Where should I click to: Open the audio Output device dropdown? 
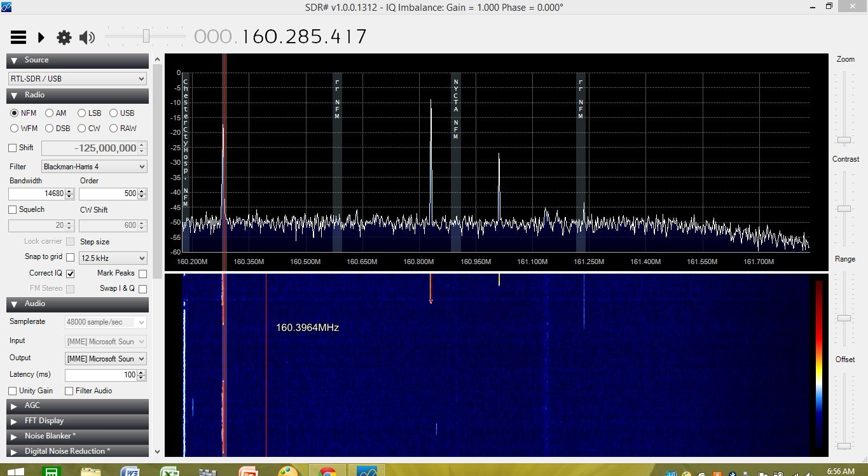click(x=106, y=359)
